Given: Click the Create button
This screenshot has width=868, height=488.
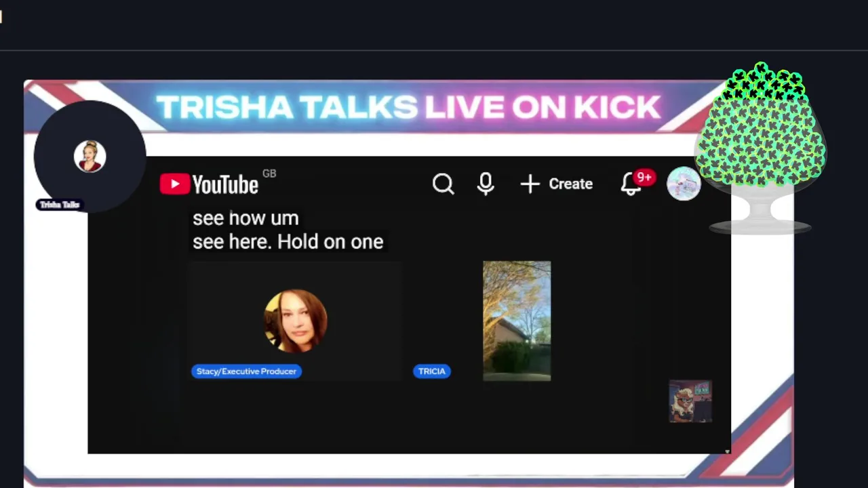Looking at the screenshot, I should (557, 184).
